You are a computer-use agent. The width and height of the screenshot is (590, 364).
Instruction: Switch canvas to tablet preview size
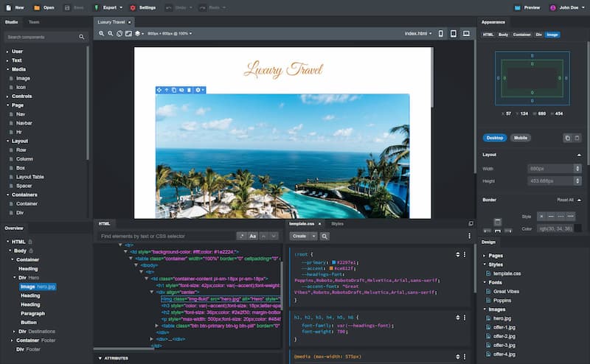[454, 33]
